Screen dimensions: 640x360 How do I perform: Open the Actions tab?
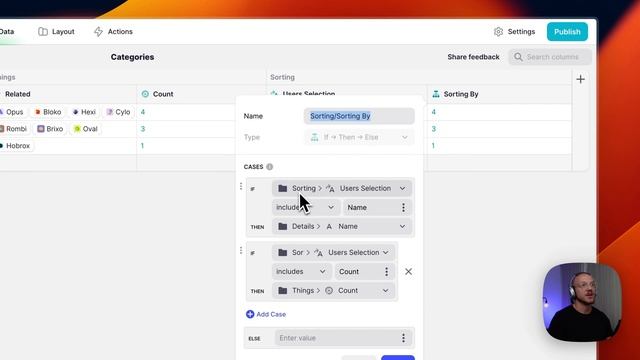click(x=113, y=31)
